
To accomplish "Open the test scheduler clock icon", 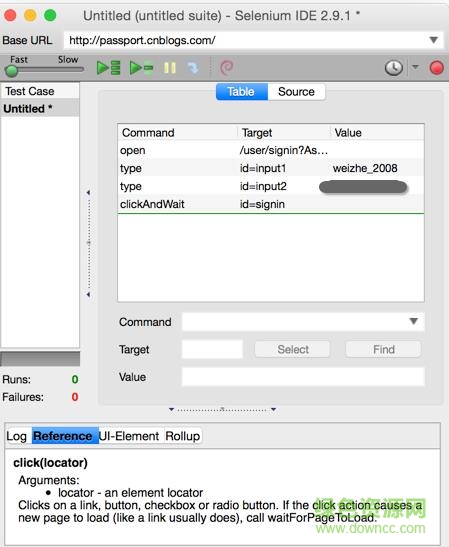I will coord(394,68).
